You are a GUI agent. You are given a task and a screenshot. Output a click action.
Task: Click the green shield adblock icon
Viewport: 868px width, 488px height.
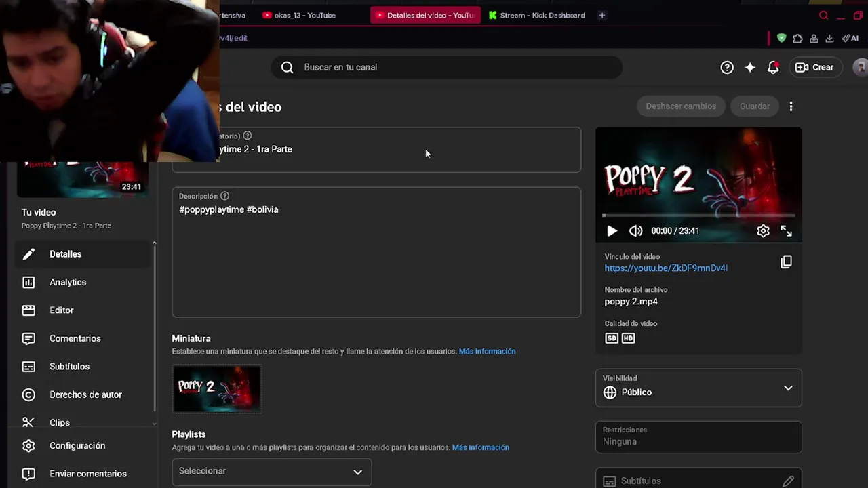click(781, 38)
